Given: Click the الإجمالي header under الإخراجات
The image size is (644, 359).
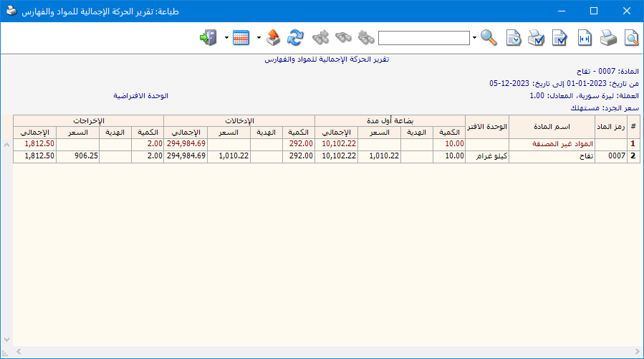Looking at the screenshot, I should [35, 133].
